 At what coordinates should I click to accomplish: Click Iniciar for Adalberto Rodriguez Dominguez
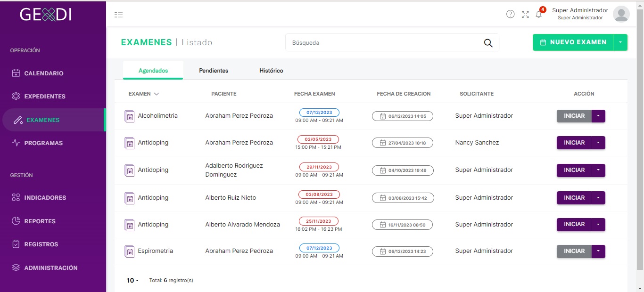click(574, 170)
